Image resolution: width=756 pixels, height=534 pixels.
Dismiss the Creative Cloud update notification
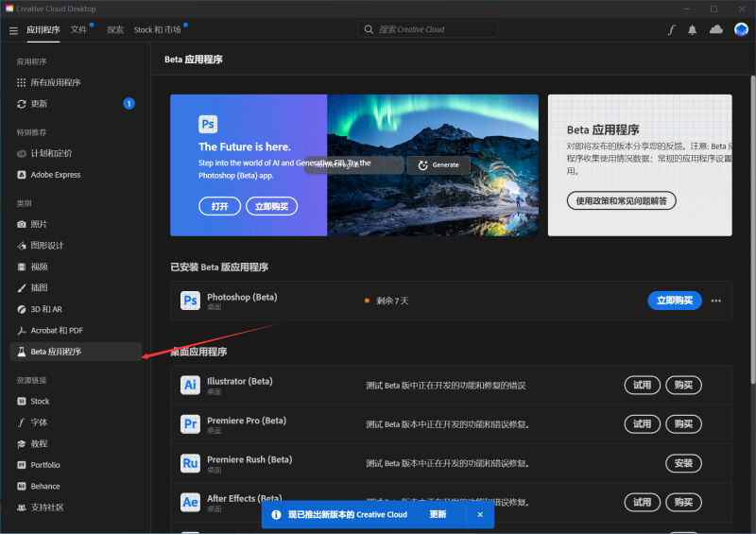[x=480, y=515]
